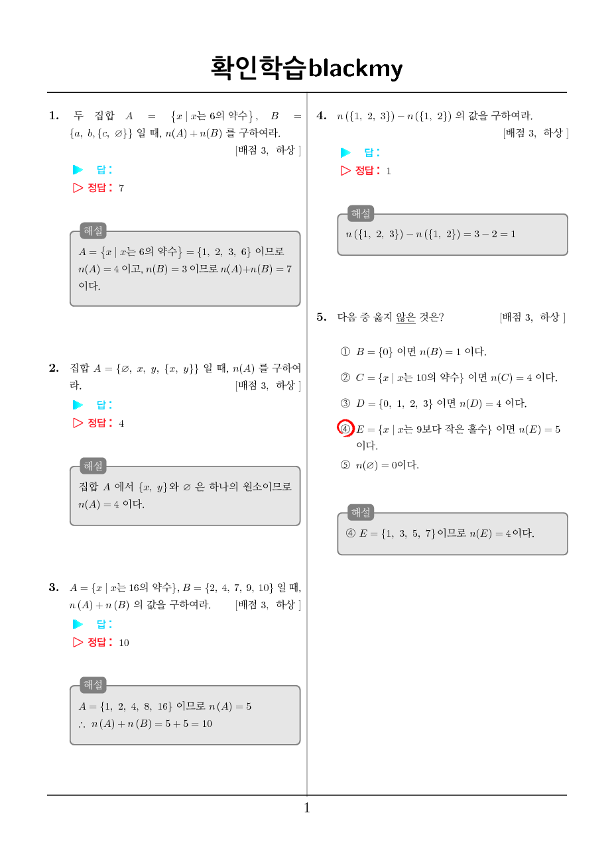This screenshot has height=868, width=614.
Task: Click the red 정답 triangle under problem 1
Action: (78, 188)
